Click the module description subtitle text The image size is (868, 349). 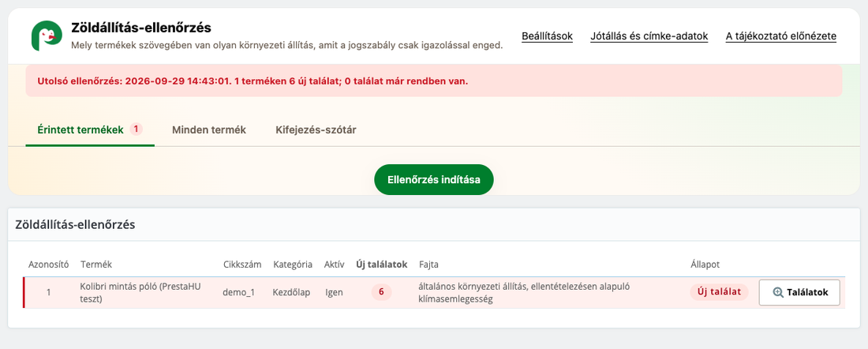(286, 46)
